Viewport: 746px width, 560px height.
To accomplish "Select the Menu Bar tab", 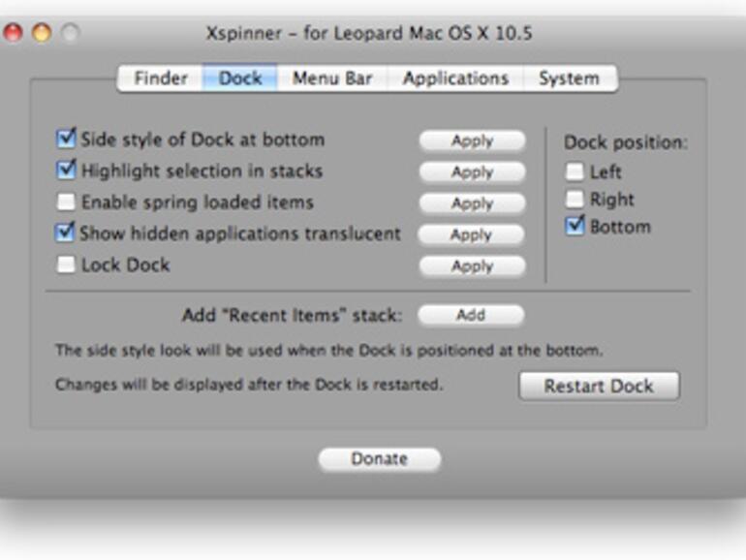I will (332, 78).
